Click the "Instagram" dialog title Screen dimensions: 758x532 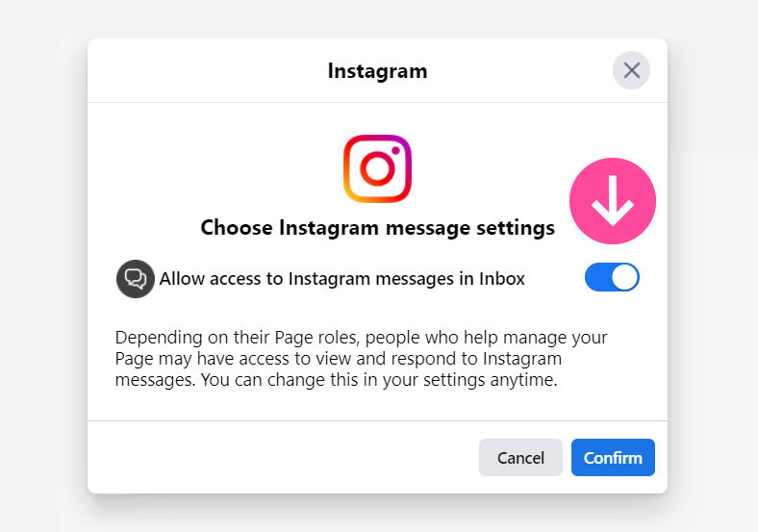pyautogui.click(x=377, y=71)
